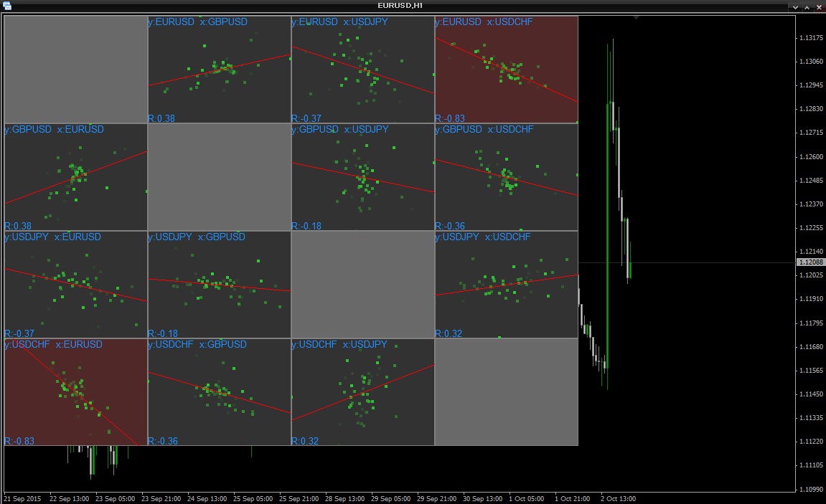Click the 2 Oct 13:00 time label
This screenshot has height=504, width=826.
(618, 498)
